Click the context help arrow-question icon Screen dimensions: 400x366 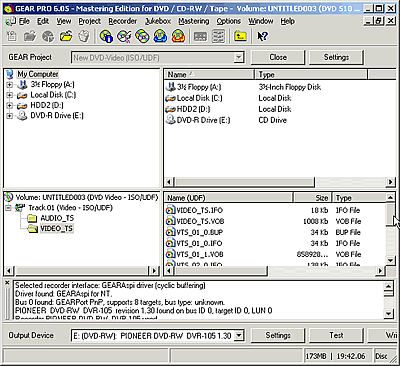tap(262, 36)
